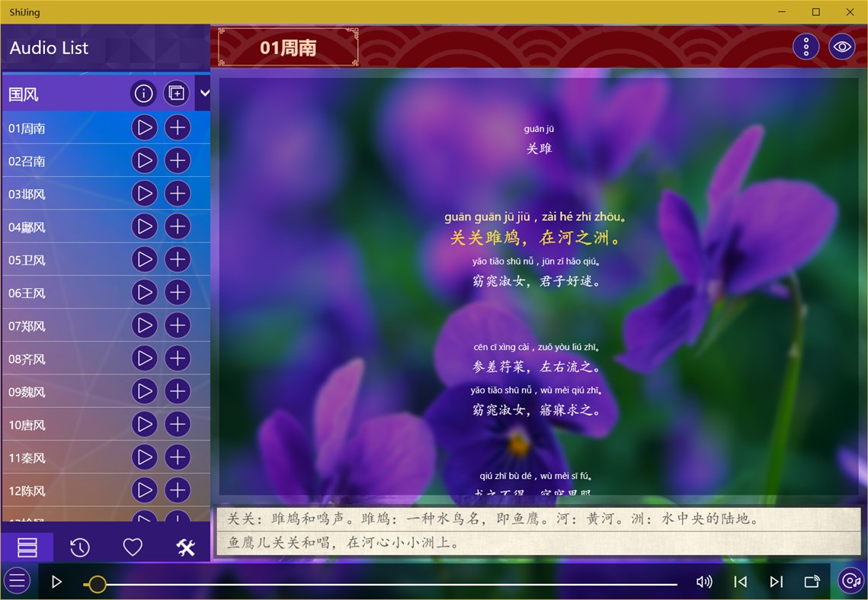Mute the volume speaker icon

(x=703, y=581)
